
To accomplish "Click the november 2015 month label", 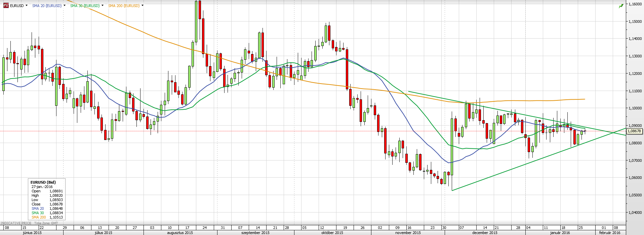I will point(408,233).
